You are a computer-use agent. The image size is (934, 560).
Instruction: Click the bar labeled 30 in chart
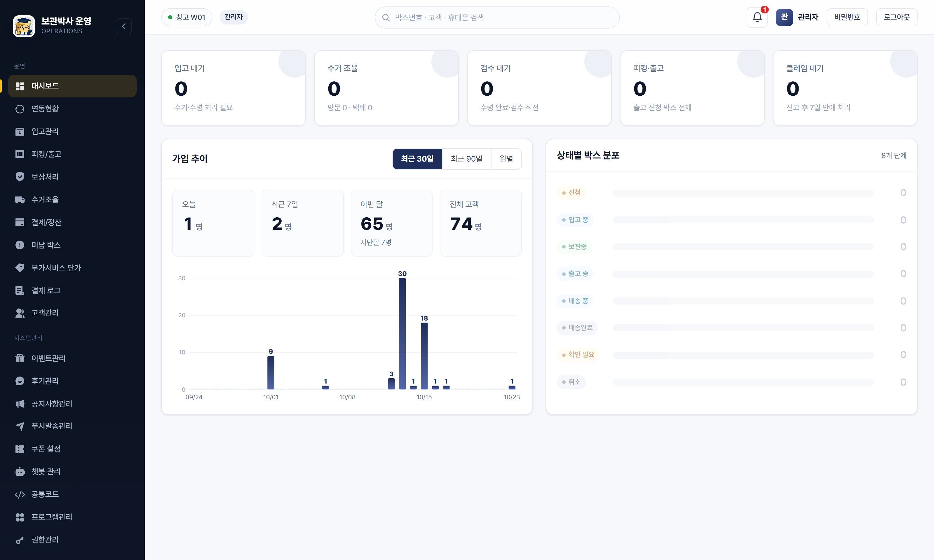[x=402, y=334]
